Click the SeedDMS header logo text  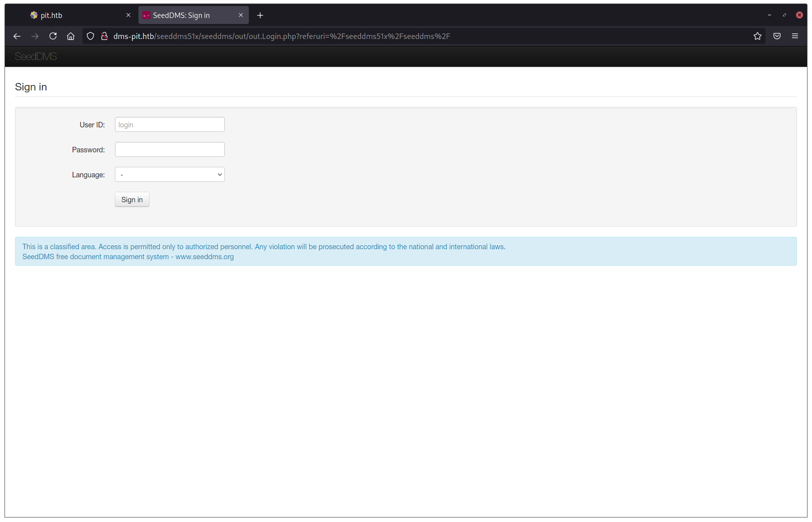pos(35,56)
